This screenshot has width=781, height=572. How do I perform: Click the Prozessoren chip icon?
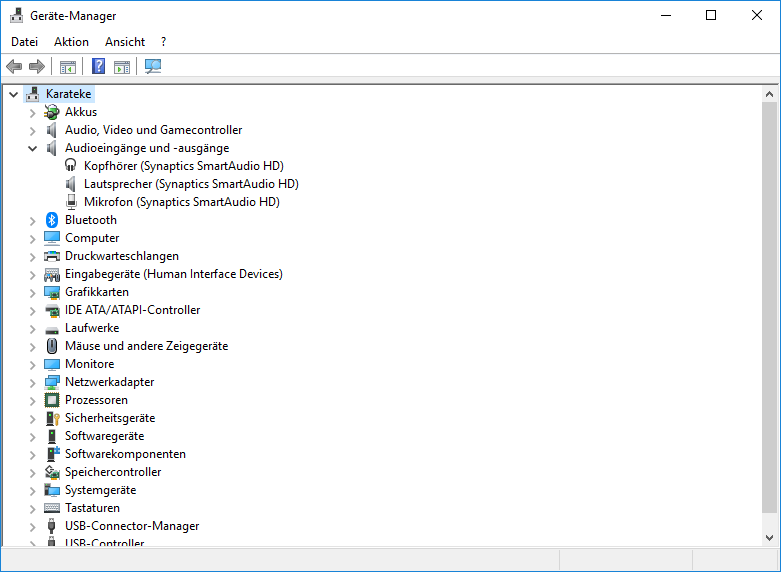click(x=52, y=400)
